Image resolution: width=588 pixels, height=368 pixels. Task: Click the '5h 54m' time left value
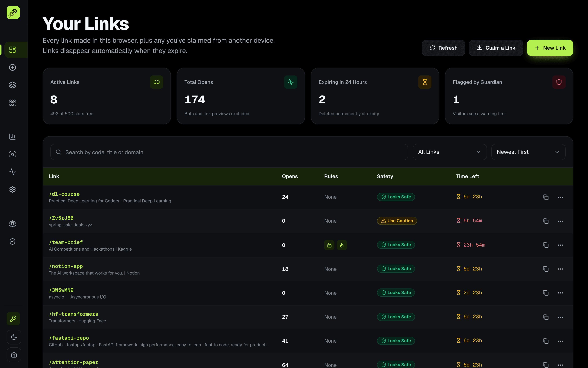coord(473,220)
